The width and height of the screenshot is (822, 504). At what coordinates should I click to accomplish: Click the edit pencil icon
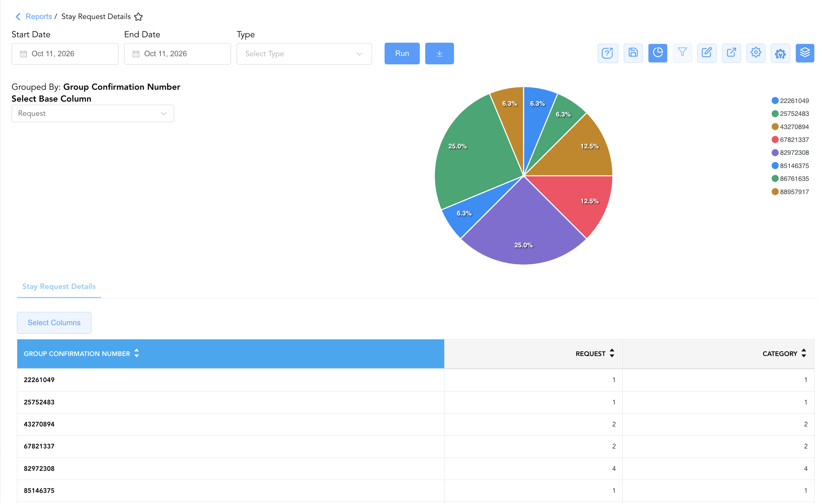pos(707,53)
